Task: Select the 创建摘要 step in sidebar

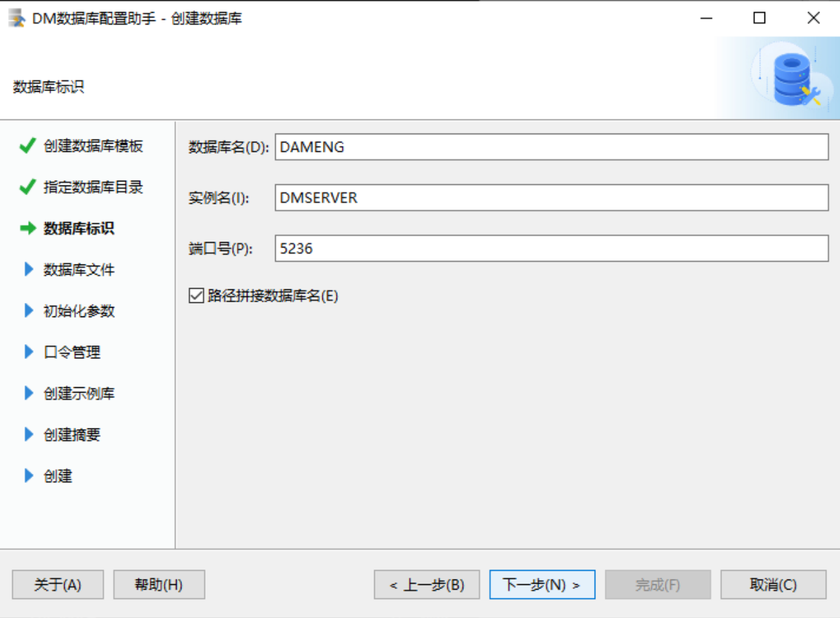Action: pos(72,434)
